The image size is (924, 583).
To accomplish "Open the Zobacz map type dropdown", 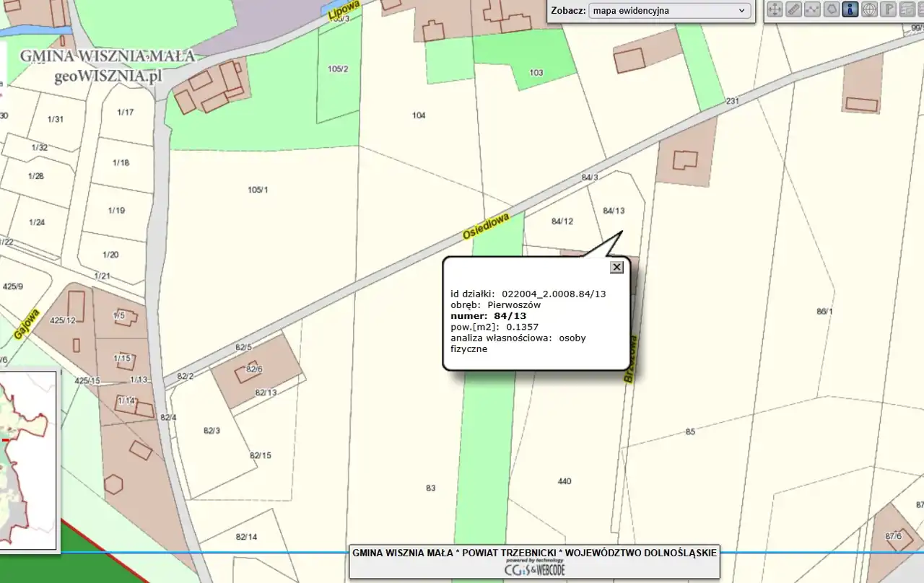I will [669, 11].
